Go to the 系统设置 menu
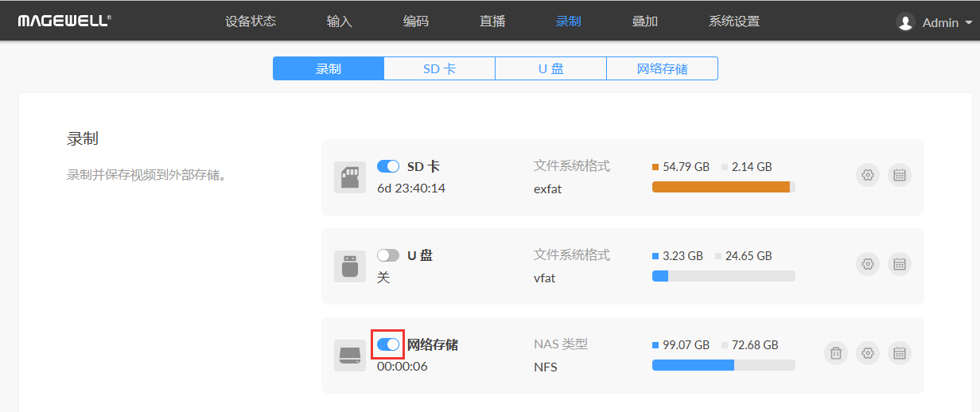 (x=733, y=21)
